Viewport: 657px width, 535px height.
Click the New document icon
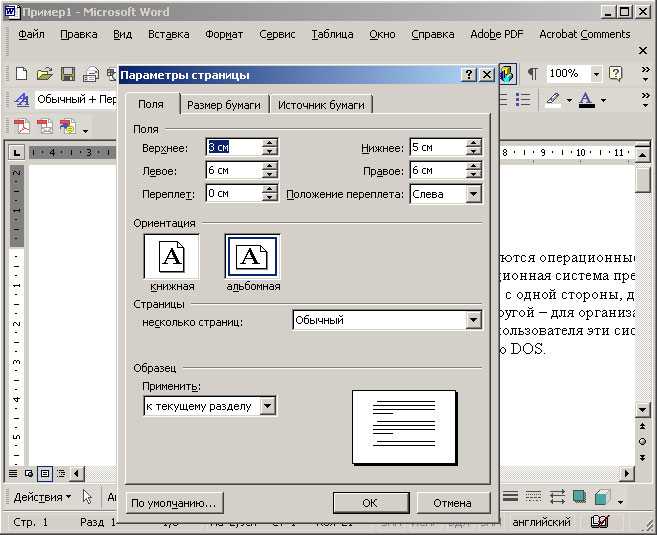pyautogui.click(x=21, y=74)
